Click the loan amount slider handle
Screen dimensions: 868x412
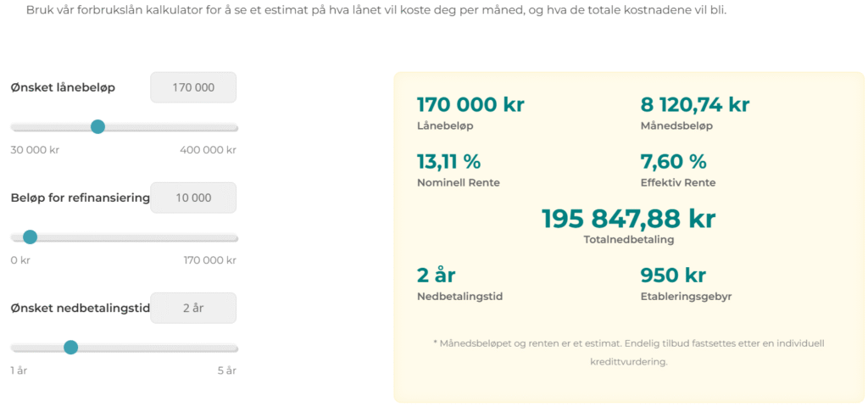click(97, 127)
